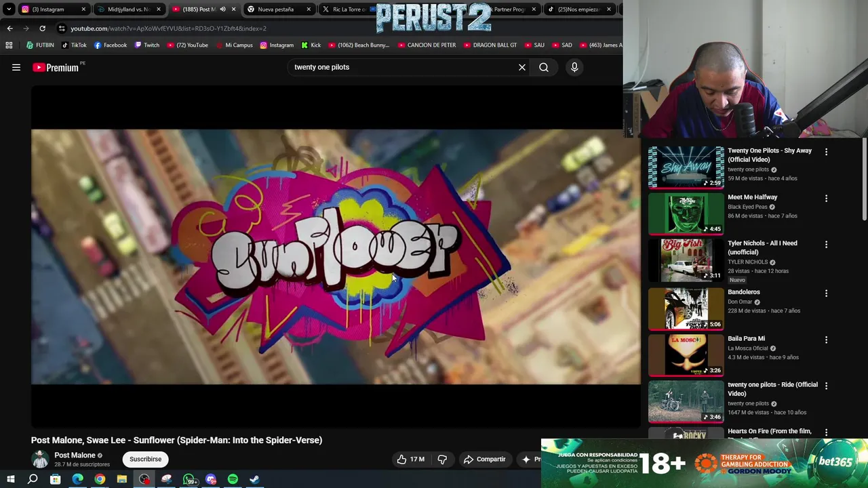This screenshot has height=488, width=868.
Task: Open Mi Campus bookmark
Action: pyautogui.click(x=234, y=45)
